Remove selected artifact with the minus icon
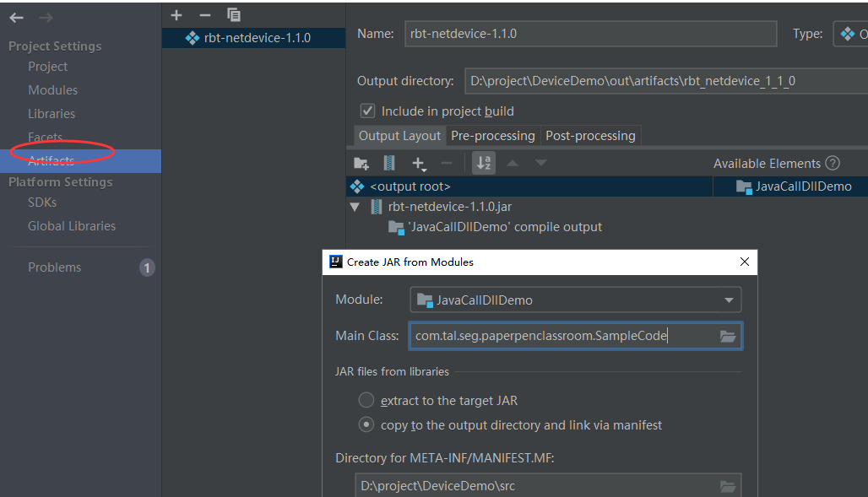The width and height of the screenshot is (868, 497). coord(205,15)
